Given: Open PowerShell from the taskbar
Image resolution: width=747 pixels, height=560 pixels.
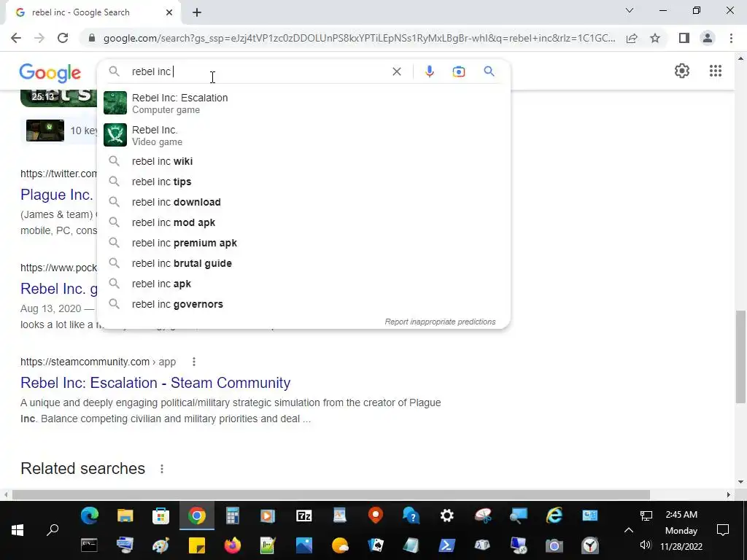Looking at the screenshot, I should click(447, 545).
